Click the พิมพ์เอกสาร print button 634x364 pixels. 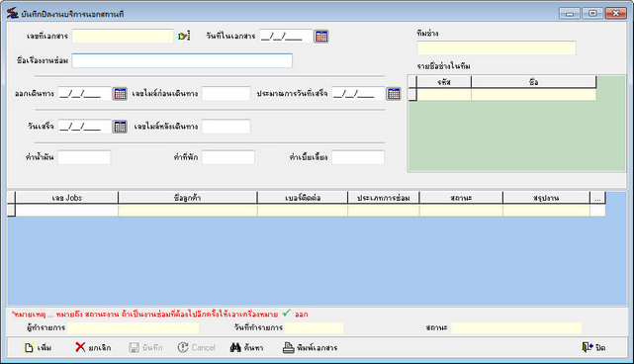[311, 347]
